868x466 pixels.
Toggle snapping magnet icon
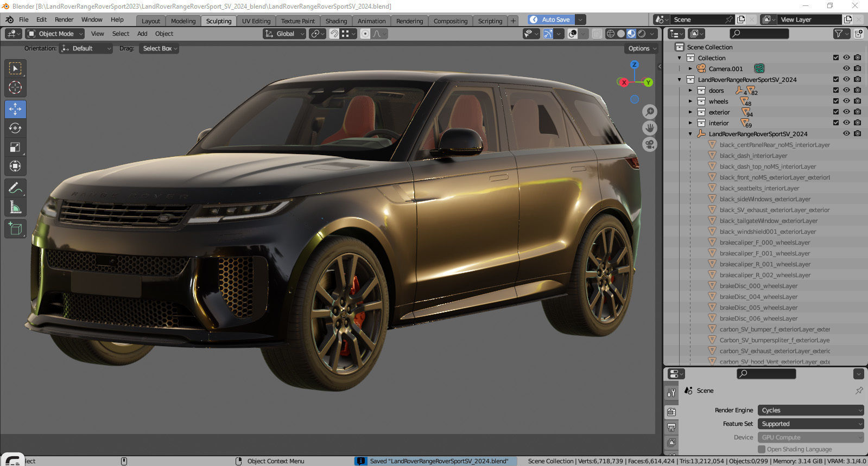[334, 34]
